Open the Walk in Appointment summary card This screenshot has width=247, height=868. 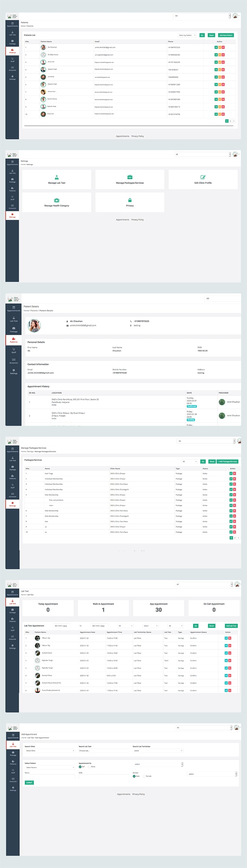coord(103,608)
